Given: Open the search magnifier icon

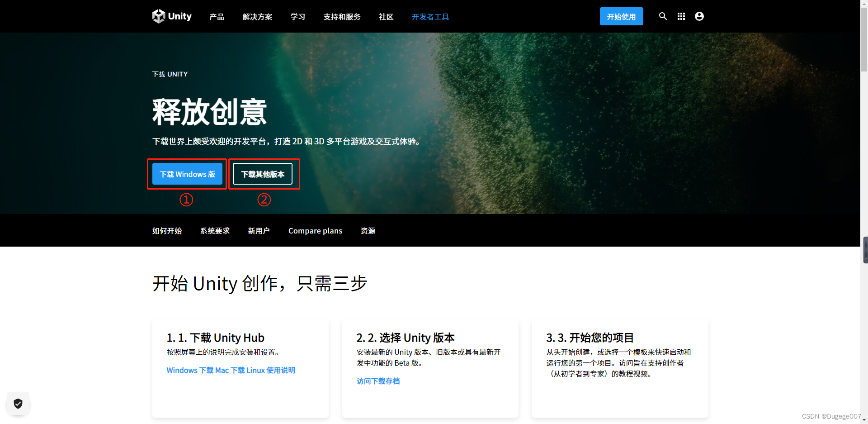Looking at the screenshot, I should [663, 16].
